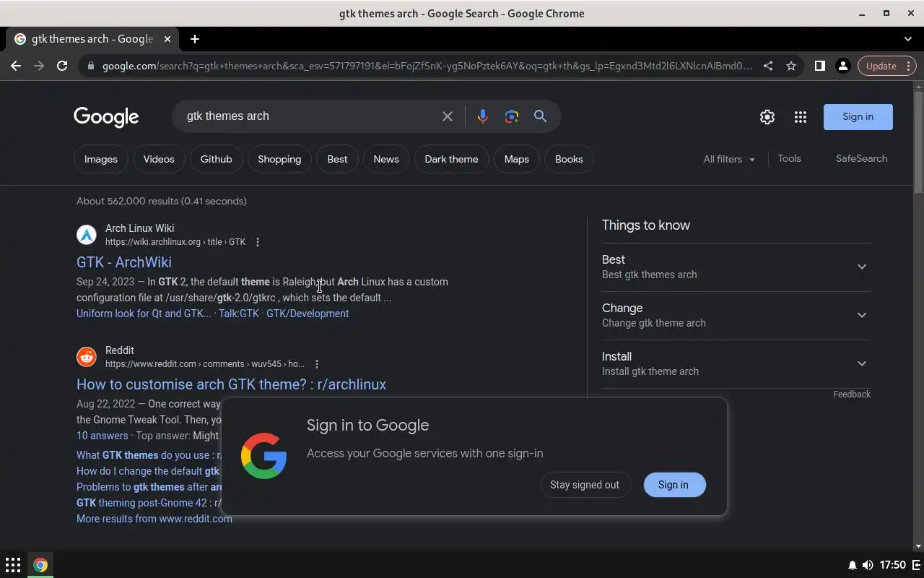Click the forward navigation arrow
924x578 pixels.
pos(39,66)
